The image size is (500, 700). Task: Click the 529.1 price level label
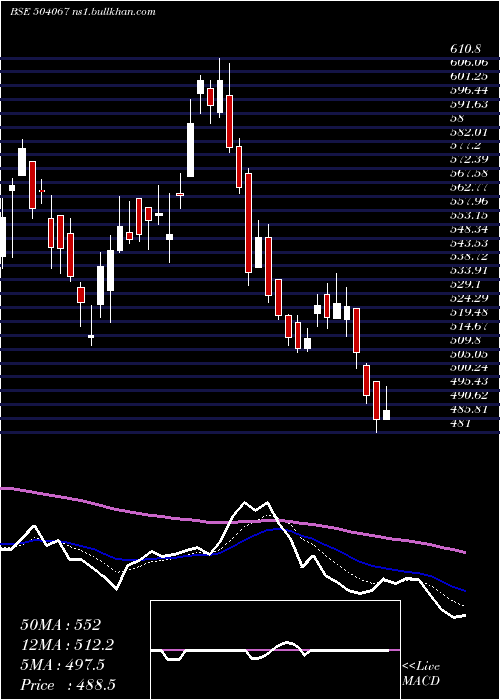coord(465,284)
